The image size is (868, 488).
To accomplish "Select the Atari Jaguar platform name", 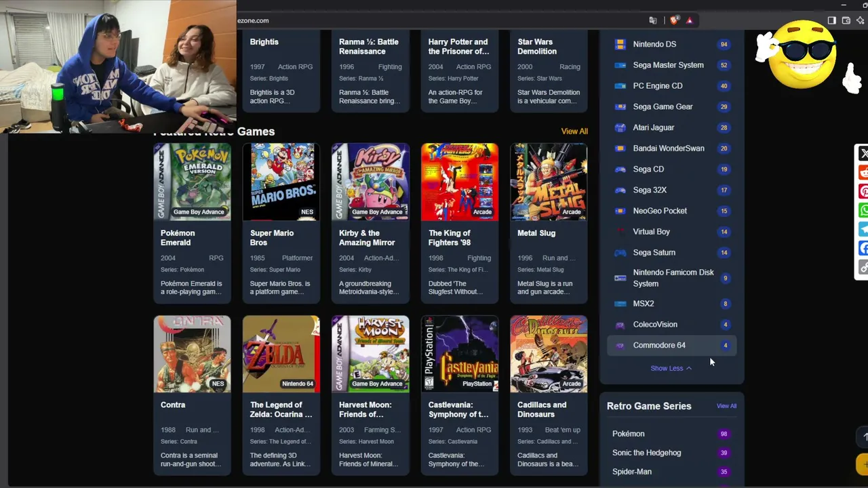I will 654,127.
